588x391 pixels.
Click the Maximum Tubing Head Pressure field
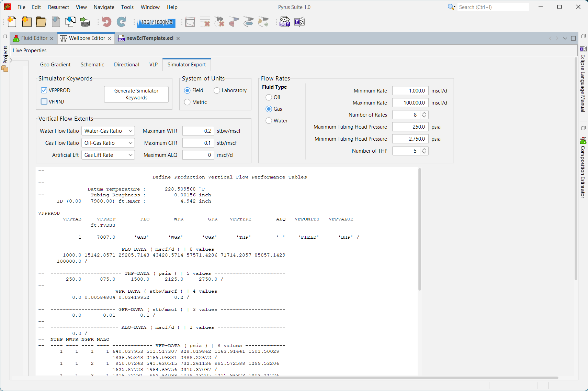click(410, 127)
